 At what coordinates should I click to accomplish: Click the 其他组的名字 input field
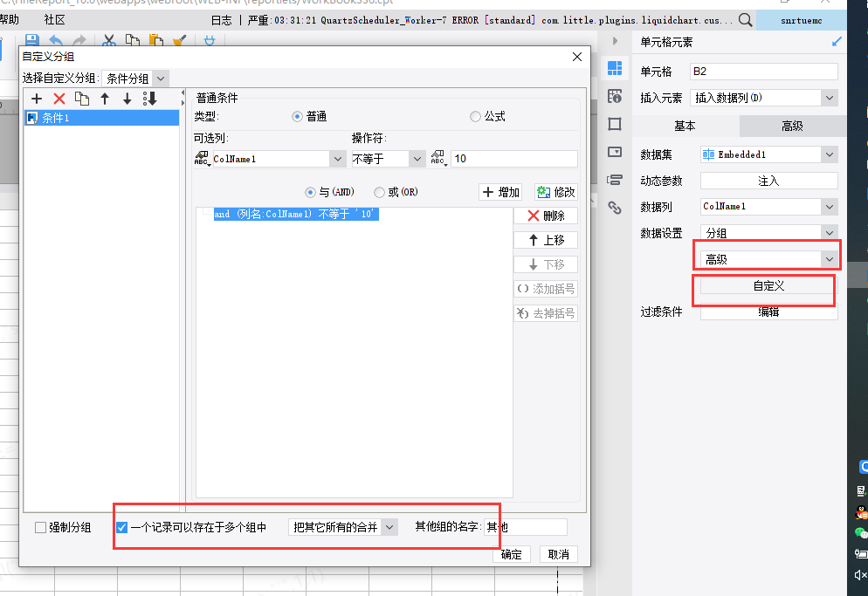pyautogui.click(x=526, y=527)
